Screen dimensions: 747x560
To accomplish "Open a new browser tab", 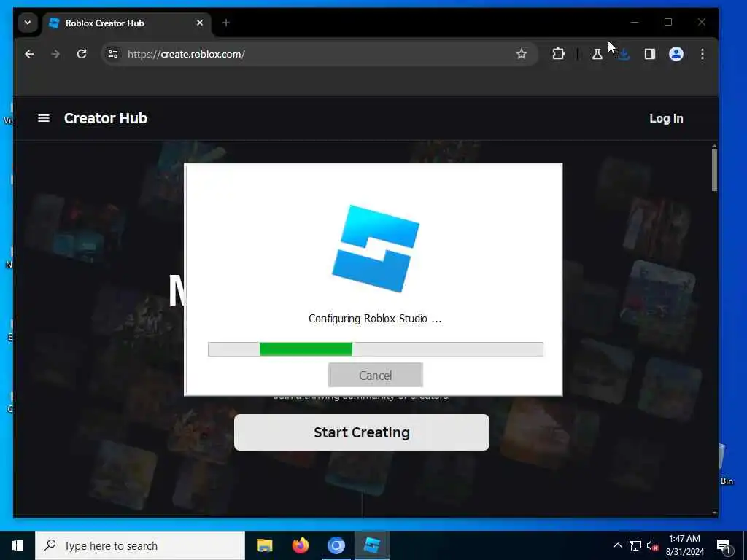I will (x=226, y=23).
